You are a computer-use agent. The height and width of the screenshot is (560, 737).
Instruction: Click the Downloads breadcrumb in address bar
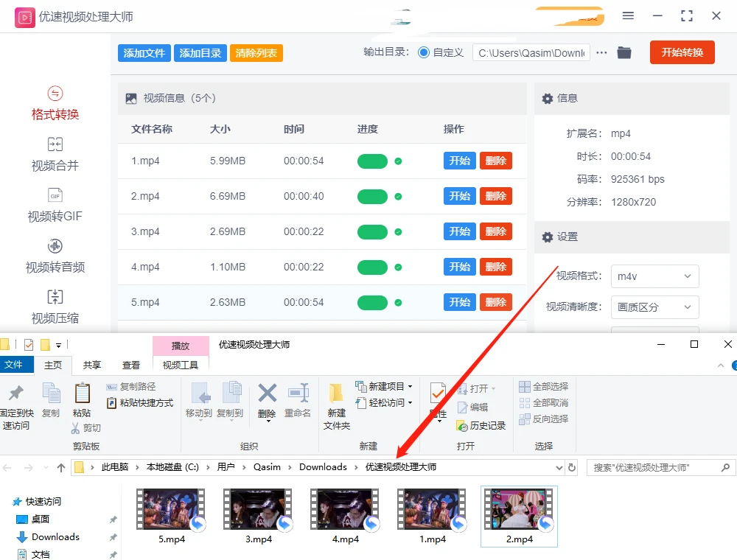(323, 467)
